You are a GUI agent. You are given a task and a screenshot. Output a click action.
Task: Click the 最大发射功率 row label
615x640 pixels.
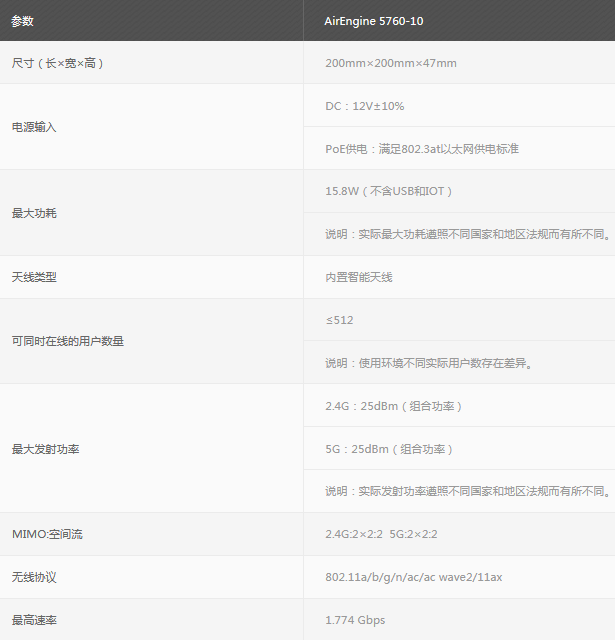pos(45,449)
